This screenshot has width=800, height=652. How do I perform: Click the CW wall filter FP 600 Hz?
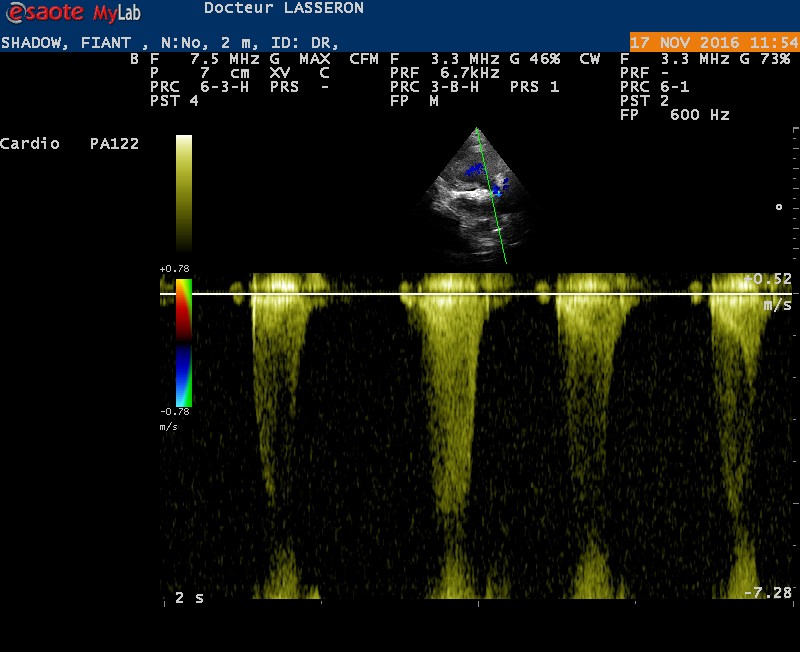[x=674, y=114]
